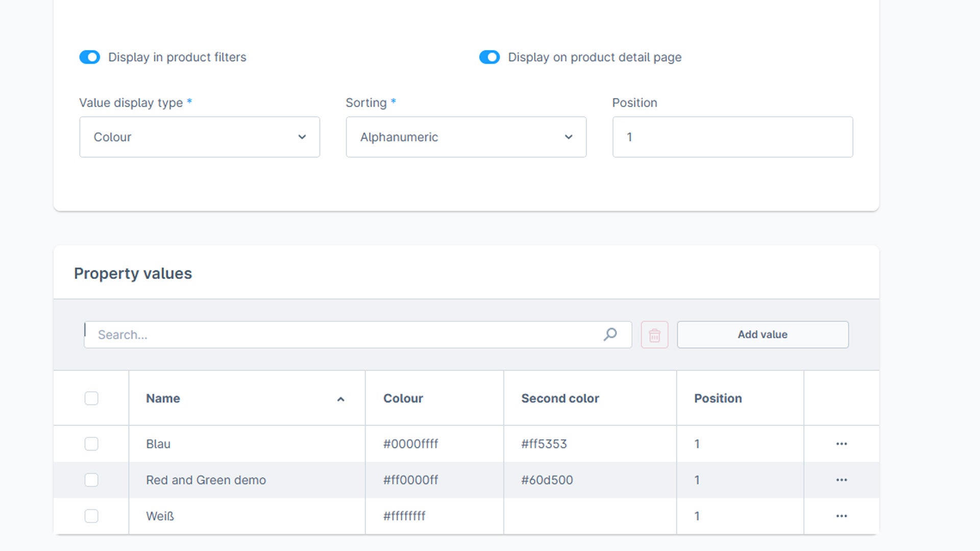Click the Property values heading

[133, 273]
